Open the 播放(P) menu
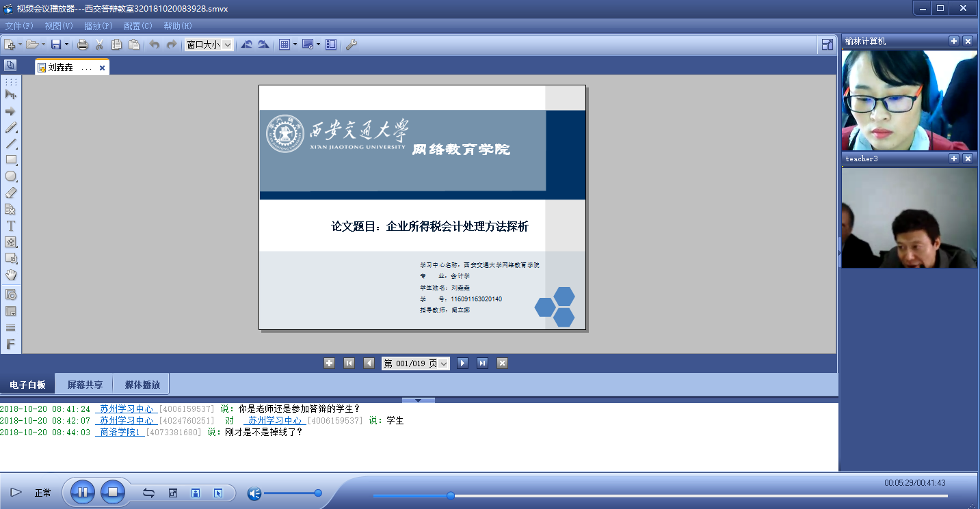 tap(98, 26)
